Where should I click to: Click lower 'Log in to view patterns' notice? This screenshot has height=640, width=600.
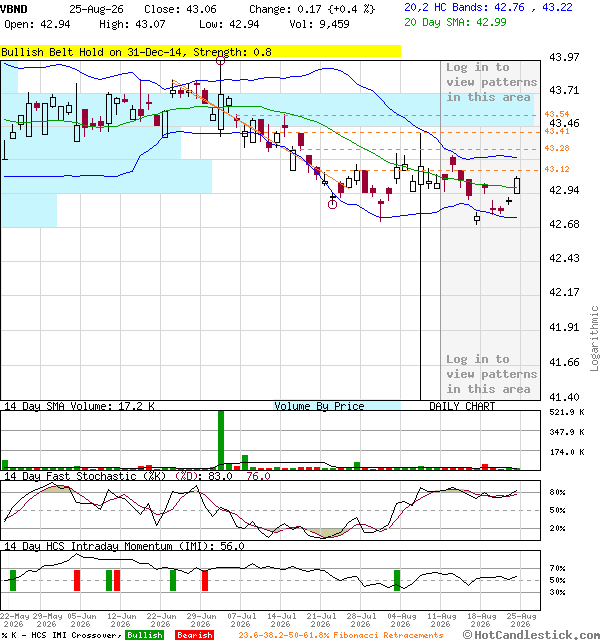[491, 374]
